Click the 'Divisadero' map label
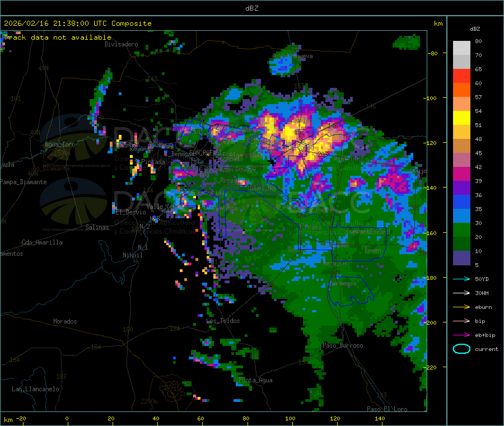504x426 pixels. 121,44
